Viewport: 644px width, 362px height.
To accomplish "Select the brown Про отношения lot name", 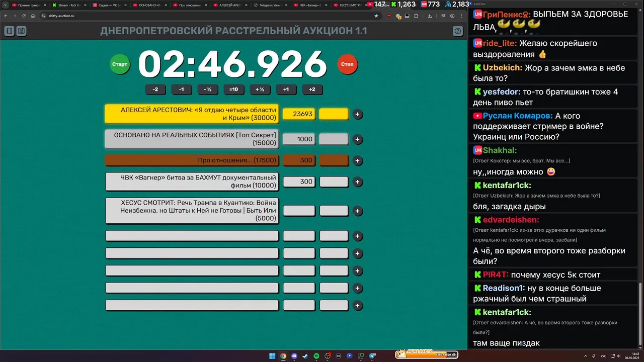I will point(192,160).
